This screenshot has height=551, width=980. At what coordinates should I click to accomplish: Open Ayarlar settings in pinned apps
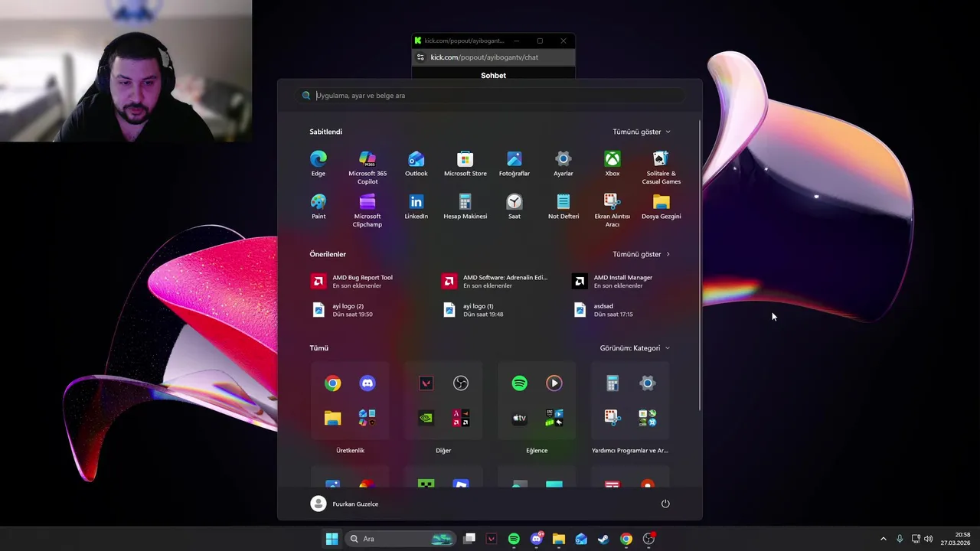click(563, 164)
